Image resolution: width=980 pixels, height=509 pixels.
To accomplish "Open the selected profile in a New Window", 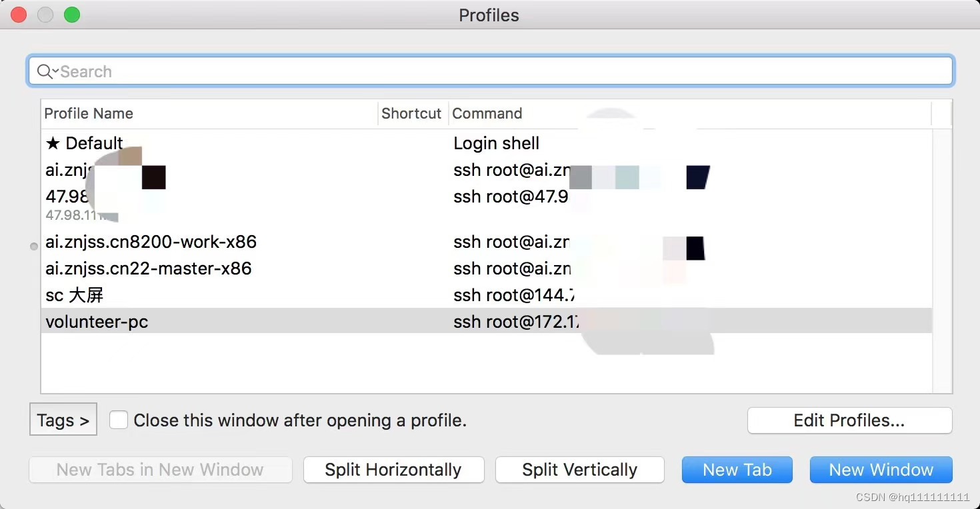I will tap(881, 470).
